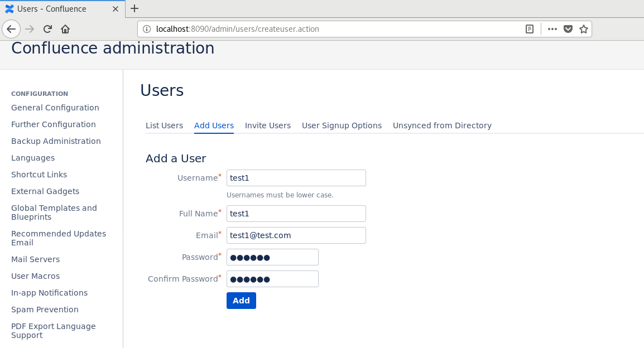Open General Configuration in sidebar
Viewport: 644px width, 348px height.
(55, 108)
